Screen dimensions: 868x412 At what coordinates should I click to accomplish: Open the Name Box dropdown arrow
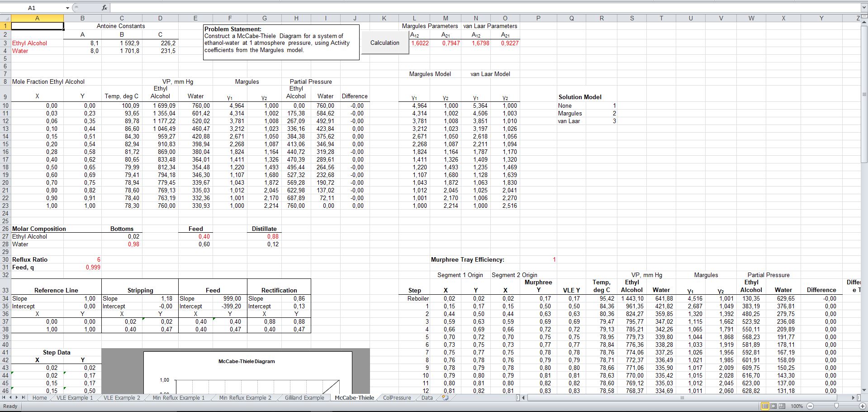pos(68,8)
